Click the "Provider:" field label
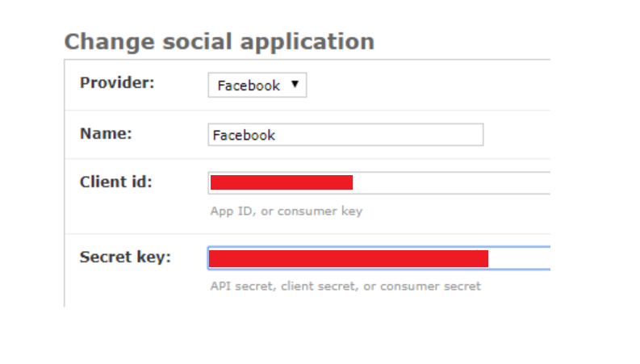The height and width of the screenshot is (364, 640). [x=117, y=83]
